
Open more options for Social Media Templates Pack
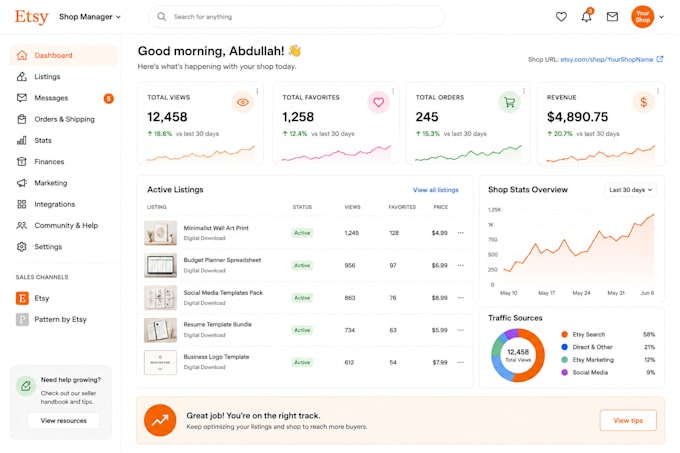coord(461,298)
